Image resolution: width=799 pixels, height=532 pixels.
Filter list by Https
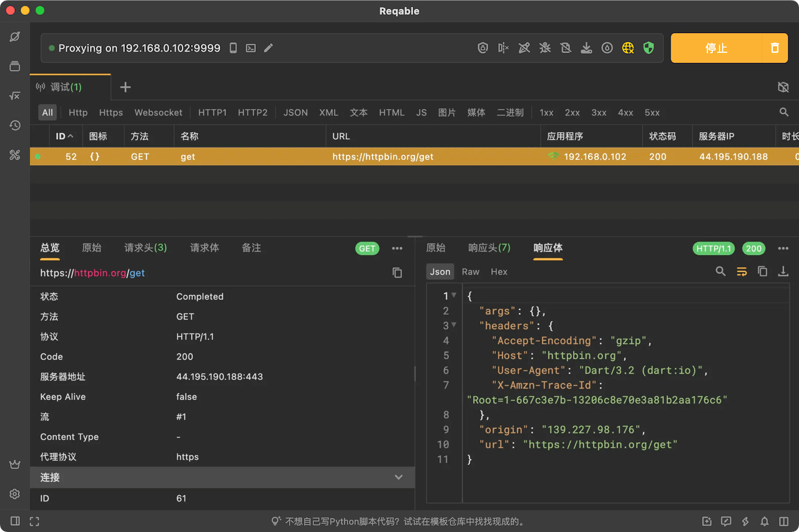coord(111,113)
